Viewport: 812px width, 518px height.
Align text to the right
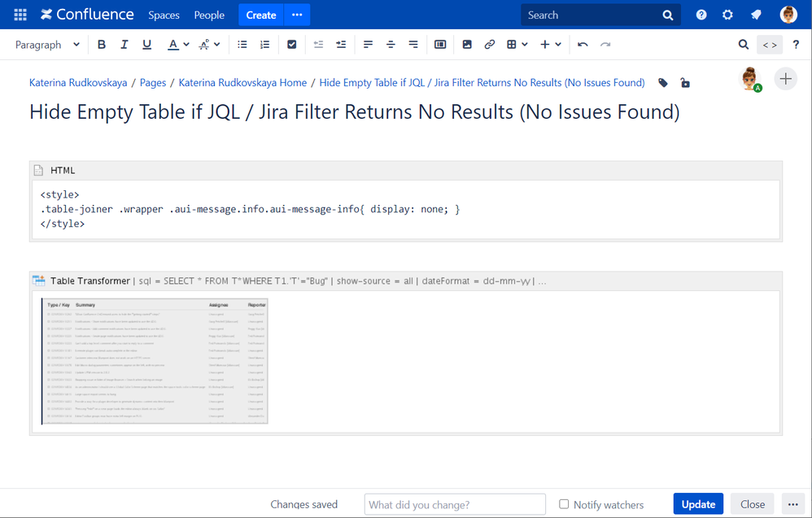413,45
